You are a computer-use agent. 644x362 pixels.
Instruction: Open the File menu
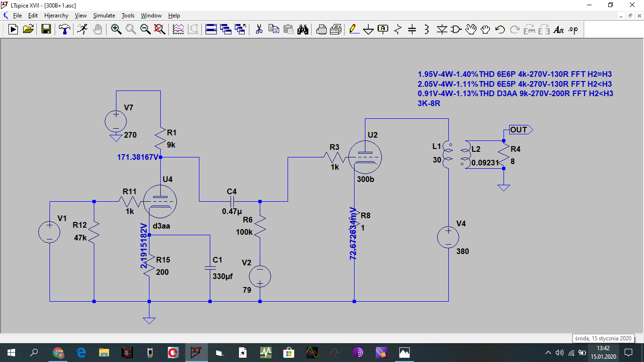tap(17, 16)
